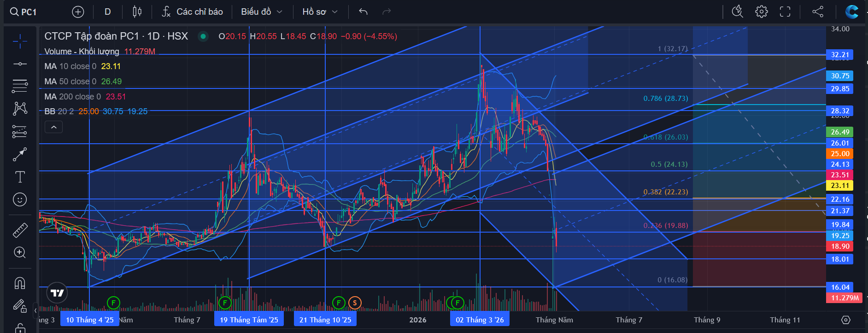This screenshot has height=333, width=868.
Task: Select the crosshair cursor tool
Action: [x=20, y=41]
